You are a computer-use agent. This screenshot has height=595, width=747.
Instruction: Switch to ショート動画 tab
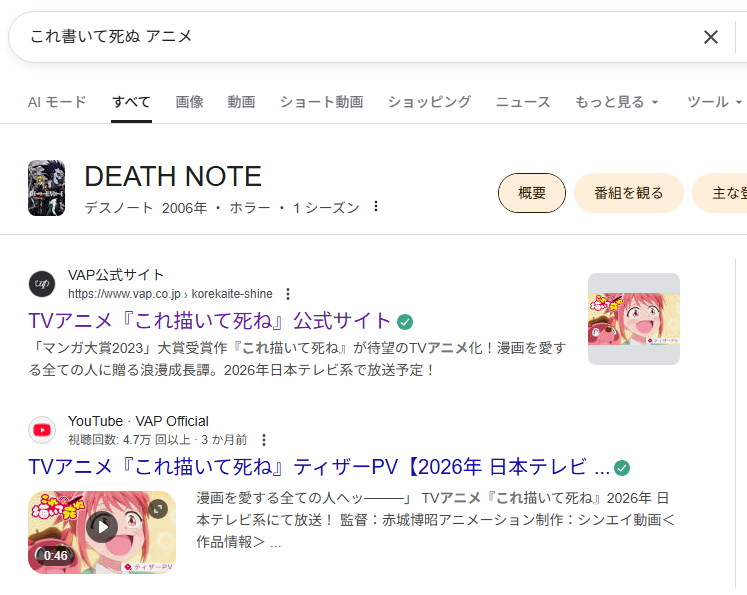click(322, 102)
